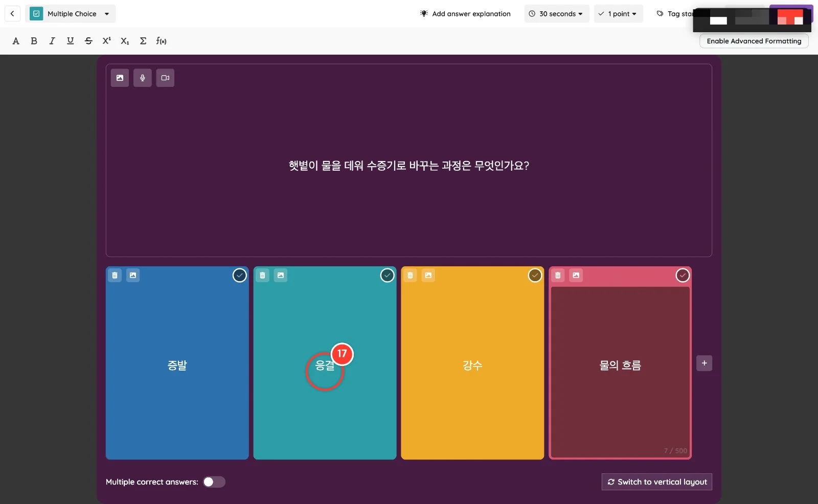Toggle Multiple correct answers switch
Screen dimensions: 818x504
click(214, 482)
